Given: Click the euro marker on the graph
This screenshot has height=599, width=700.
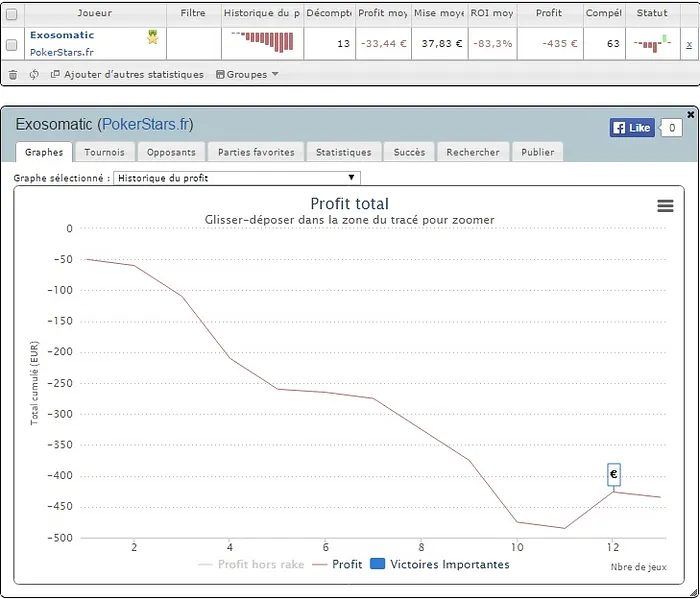Looking at the screenshot, I should (613, 474).
